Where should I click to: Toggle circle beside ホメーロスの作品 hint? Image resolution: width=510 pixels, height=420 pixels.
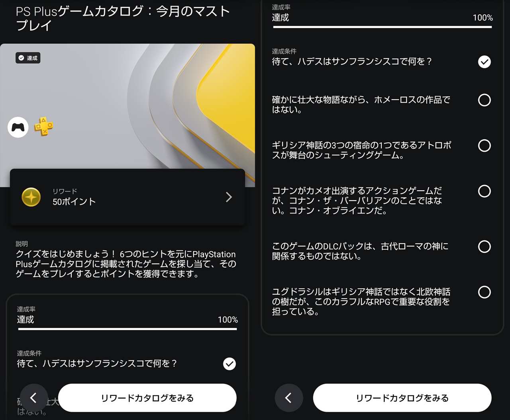[484, 100]
